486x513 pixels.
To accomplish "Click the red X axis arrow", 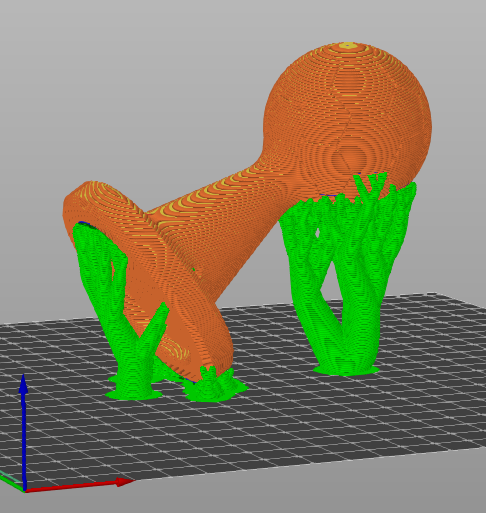I will click(79, 485).
